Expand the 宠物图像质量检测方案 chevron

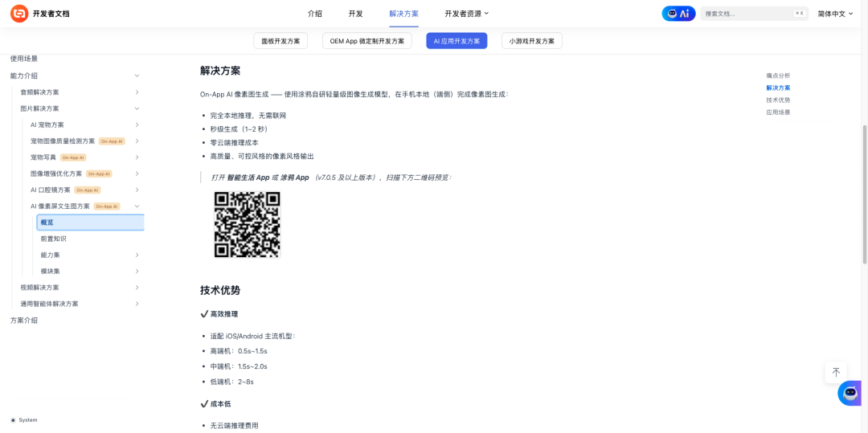(x=137, y=141)
